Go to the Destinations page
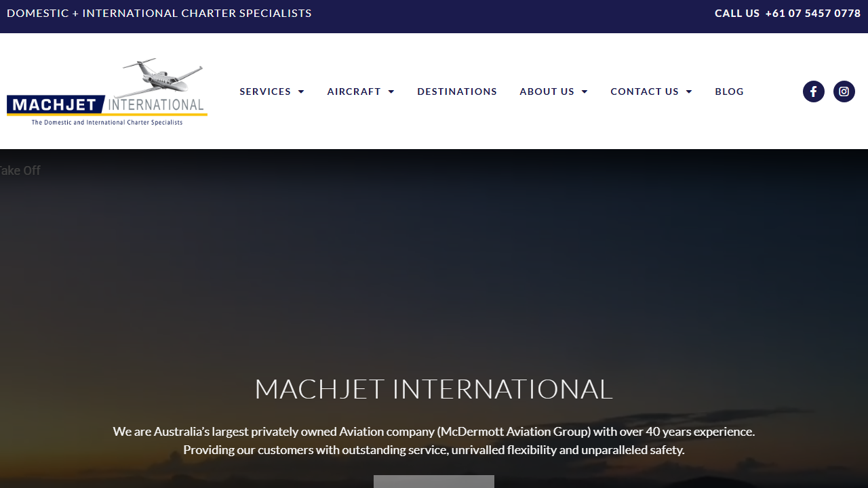Image resolution: width=868 pixels, height=488 pixels. point(457,91)
